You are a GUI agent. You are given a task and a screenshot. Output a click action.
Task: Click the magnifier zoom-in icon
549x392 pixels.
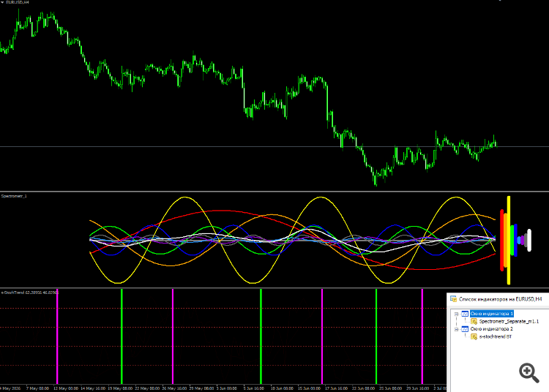click(529, 372)
